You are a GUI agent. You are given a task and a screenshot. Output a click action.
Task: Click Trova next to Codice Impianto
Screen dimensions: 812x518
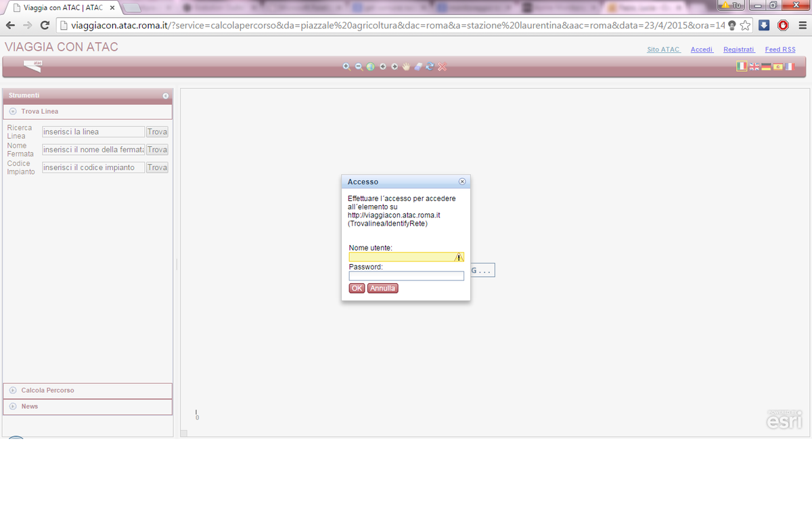click(157, 167)
